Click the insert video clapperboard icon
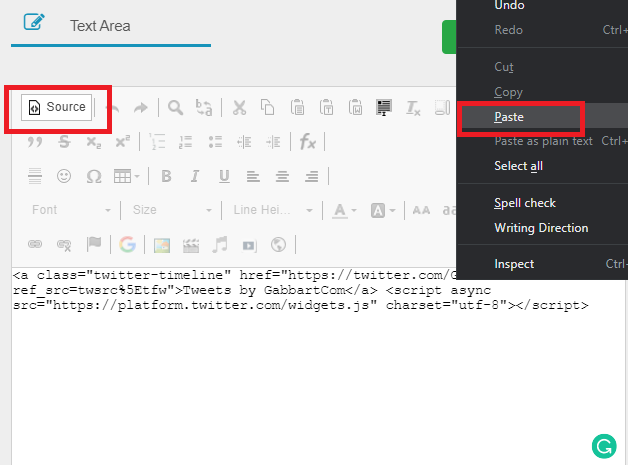The width and height of the screenshot is (628, 465). [191, 245]
